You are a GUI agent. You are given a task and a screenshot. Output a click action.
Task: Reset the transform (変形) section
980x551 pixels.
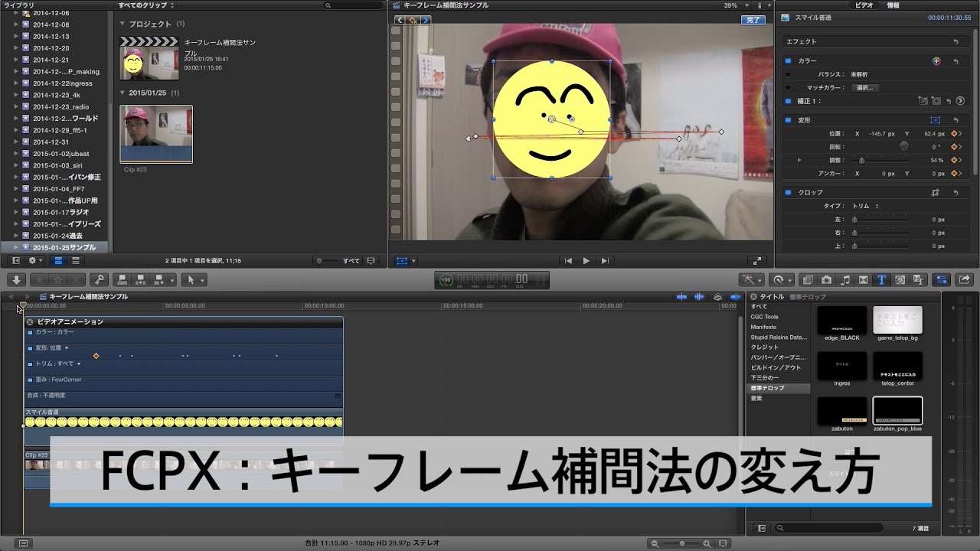pyautogui.click(x=955, y=120)
